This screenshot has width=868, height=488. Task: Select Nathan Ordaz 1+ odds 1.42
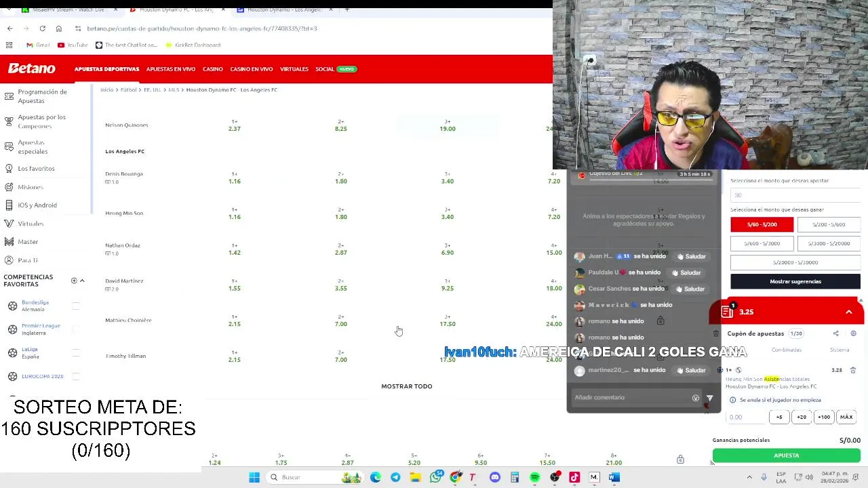coord(234,249)
